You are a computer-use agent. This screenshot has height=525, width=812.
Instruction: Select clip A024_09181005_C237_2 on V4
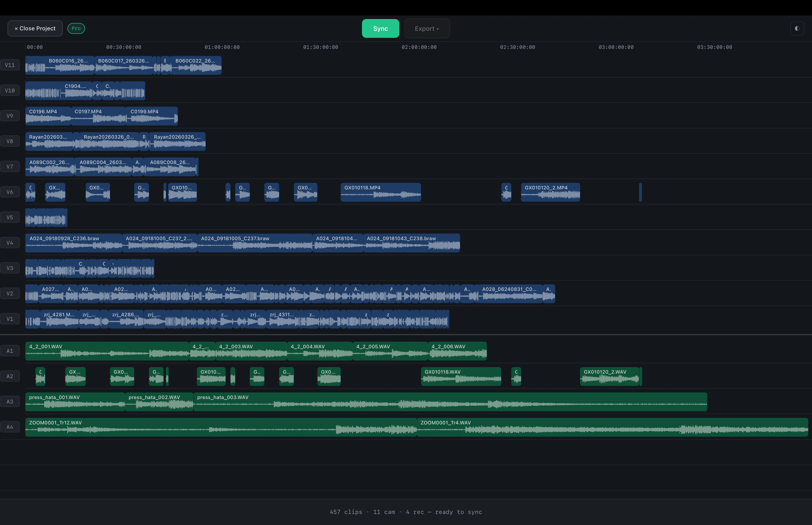(160, 243)
